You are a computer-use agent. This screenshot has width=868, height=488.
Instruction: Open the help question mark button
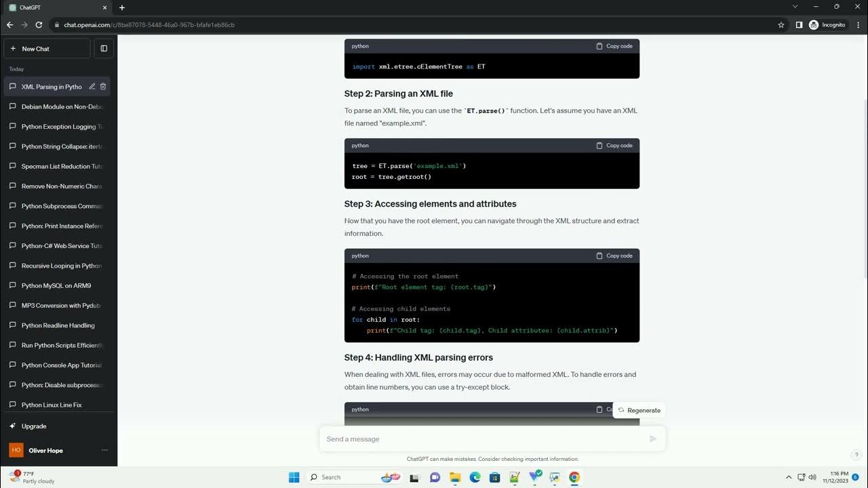(856, 455)
